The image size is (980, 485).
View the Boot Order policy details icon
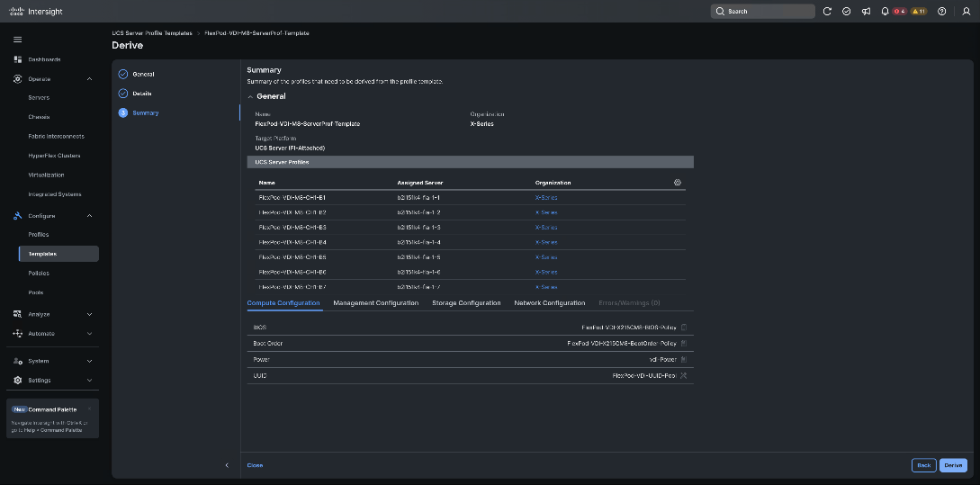(684, 343)
